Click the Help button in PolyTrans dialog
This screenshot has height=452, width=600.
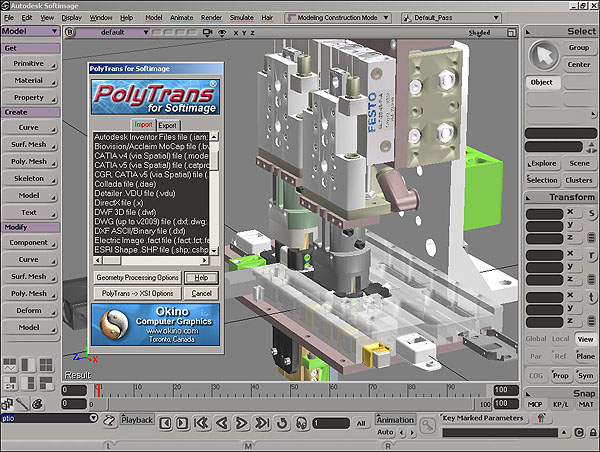(x=201, y=277)
